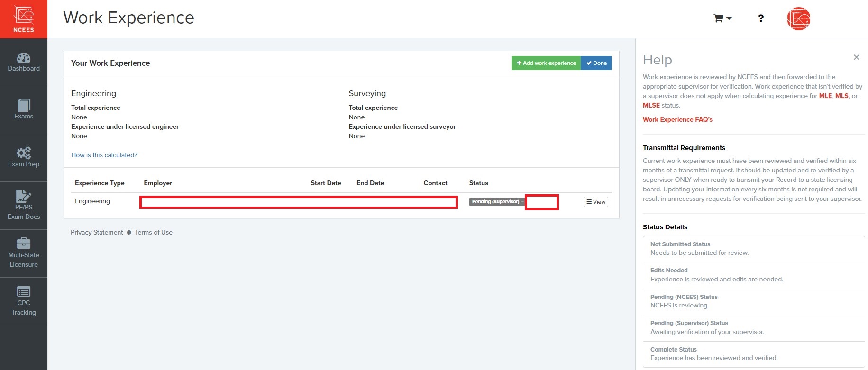
Task: Click 'Experience under licensed engineer' label
Action: (x=125, y=126)
